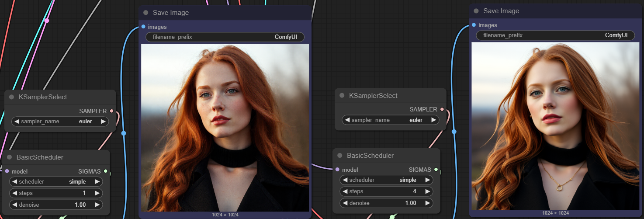Click the right KSamplerSelect node's collapse dot
Image resolution: width=644 pixels, height=219 pixels.
pyautogui.click(x=342, y=96)
